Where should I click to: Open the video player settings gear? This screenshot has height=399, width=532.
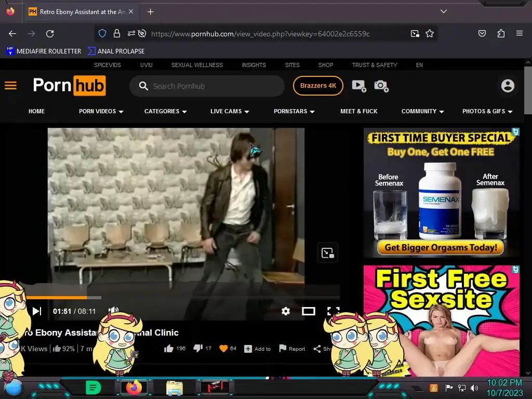286,311
